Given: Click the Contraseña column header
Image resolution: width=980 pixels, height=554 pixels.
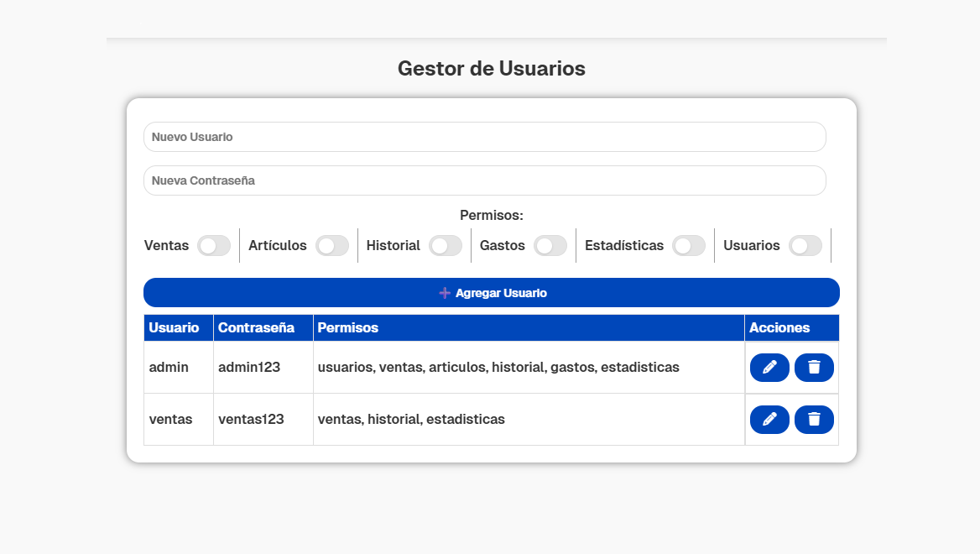Looking at the screenshot, I should click(x=257, y=327).
